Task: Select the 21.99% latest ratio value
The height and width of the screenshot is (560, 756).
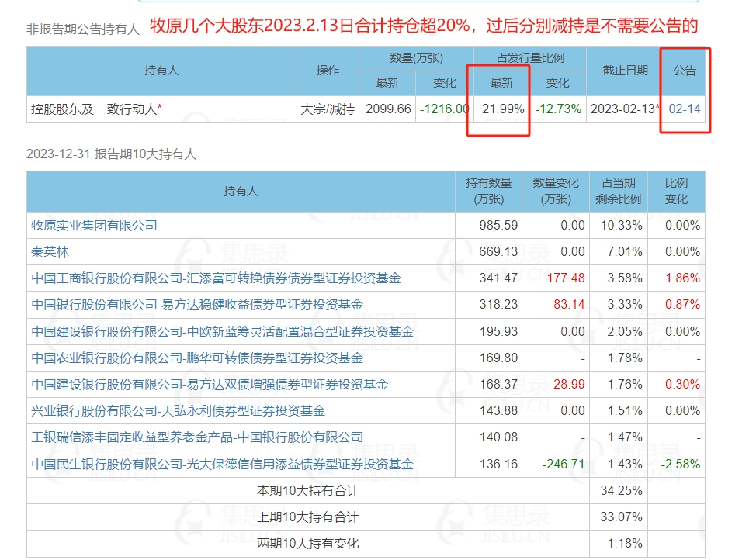Action: (x=503, y=109)
